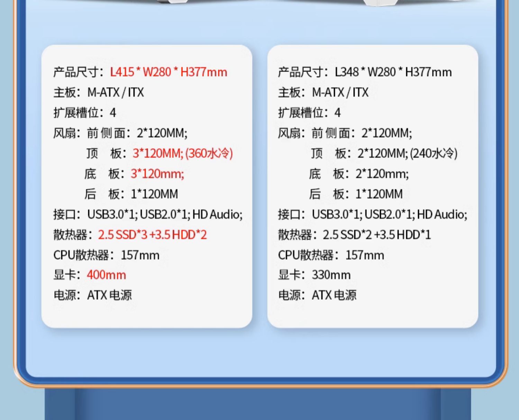The height and width of the screenshot is (420, 519).
Task: Click the red L415*W280*H377mm dimensions text
Action: (x=169, y=72)
